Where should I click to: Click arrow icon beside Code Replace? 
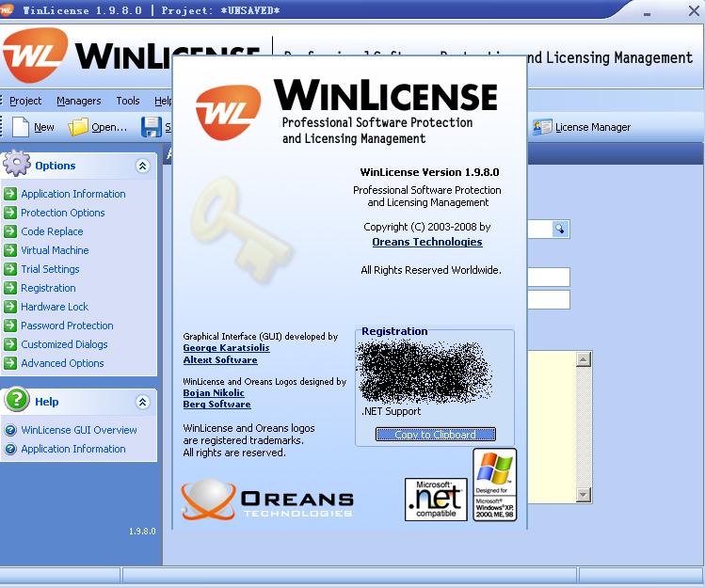10,231
